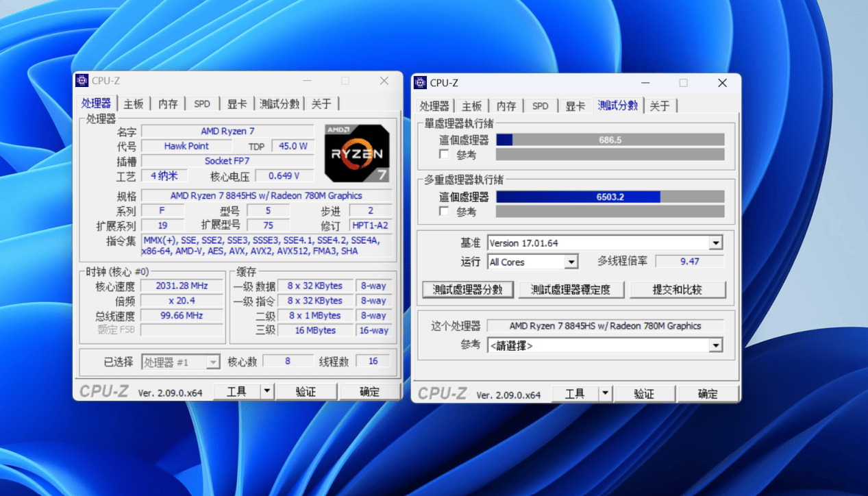Open the 基准 version dropdown showing Version 17.01.64
The image size is (868, 496).
tap(715, 243)
